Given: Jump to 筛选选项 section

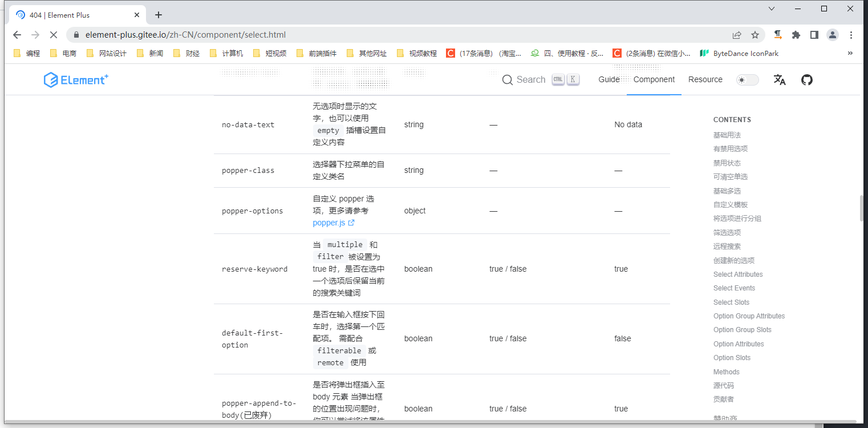Looking at the screenshot, I should (x=727, y=233).
